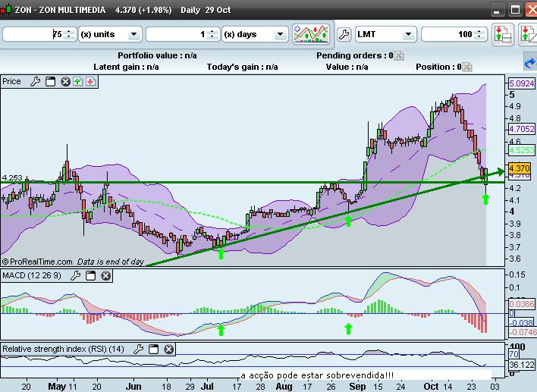The height and width of the screenshot is (392, 537).
Task: Increase the 1 days value
Action: 212,32
